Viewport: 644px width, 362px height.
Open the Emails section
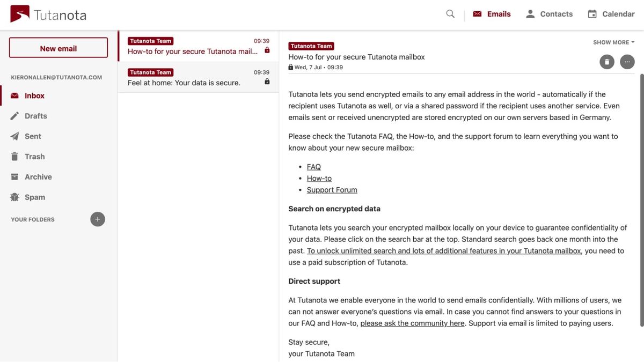click(x=492, y=12)
